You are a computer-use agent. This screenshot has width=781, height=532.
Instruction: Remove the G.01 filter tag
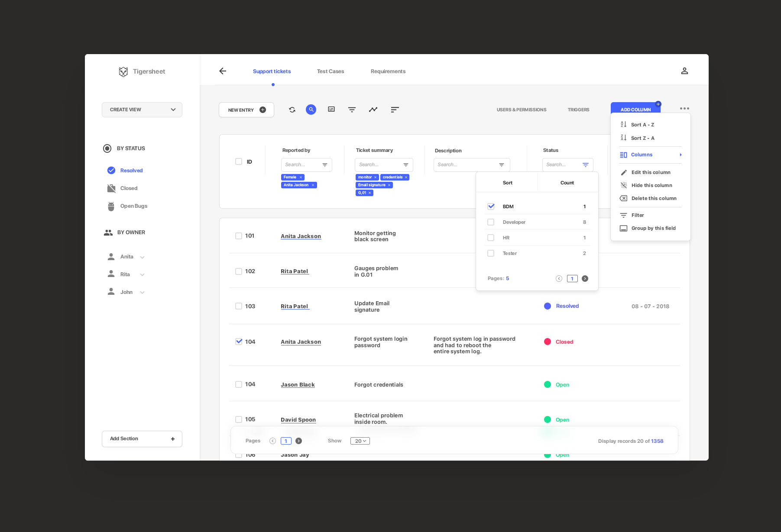tap(369, 193)
